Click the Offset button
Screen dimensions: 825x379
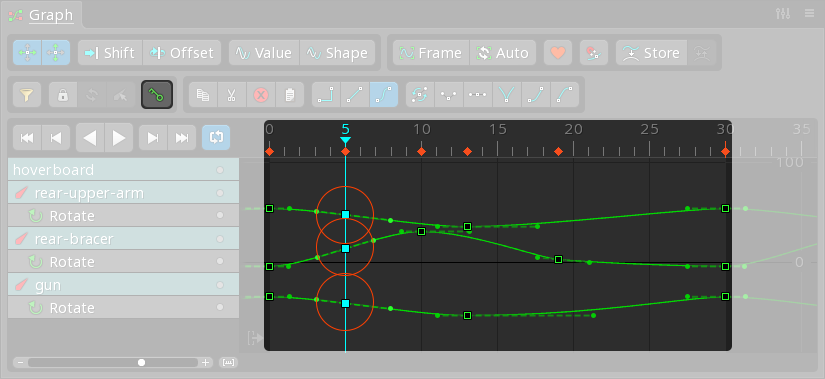(182, 53)
